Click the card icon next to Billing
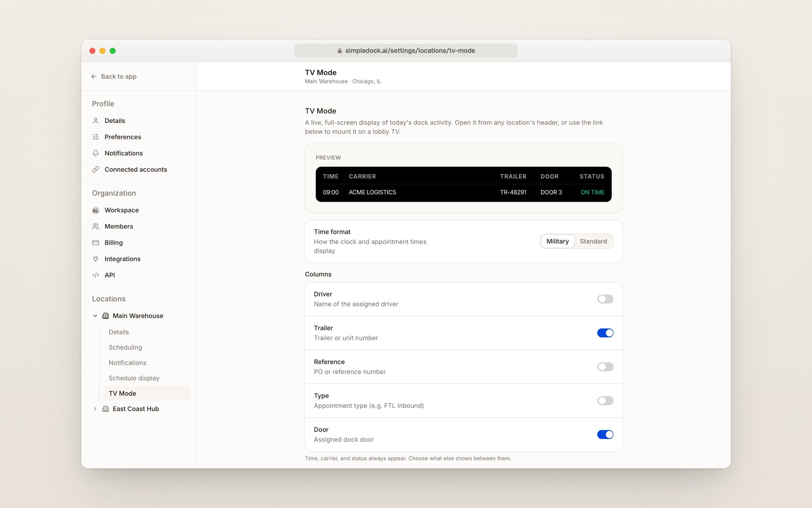Viewport: 812px width, 508px height. click(96, 242)
